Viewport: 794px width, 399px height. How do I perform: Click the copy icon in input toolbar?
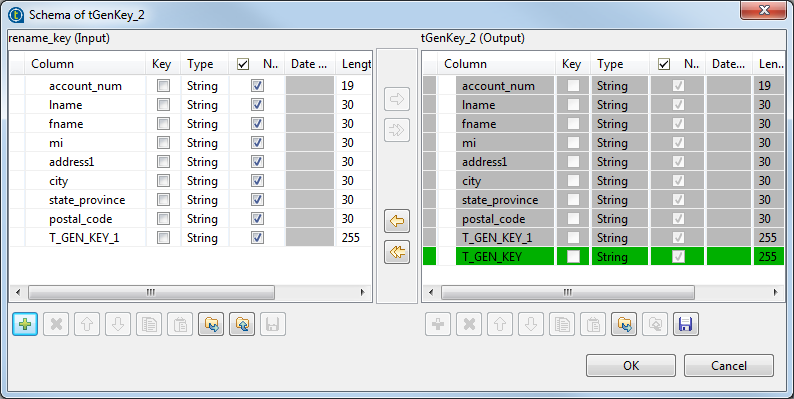pos(149,324)
